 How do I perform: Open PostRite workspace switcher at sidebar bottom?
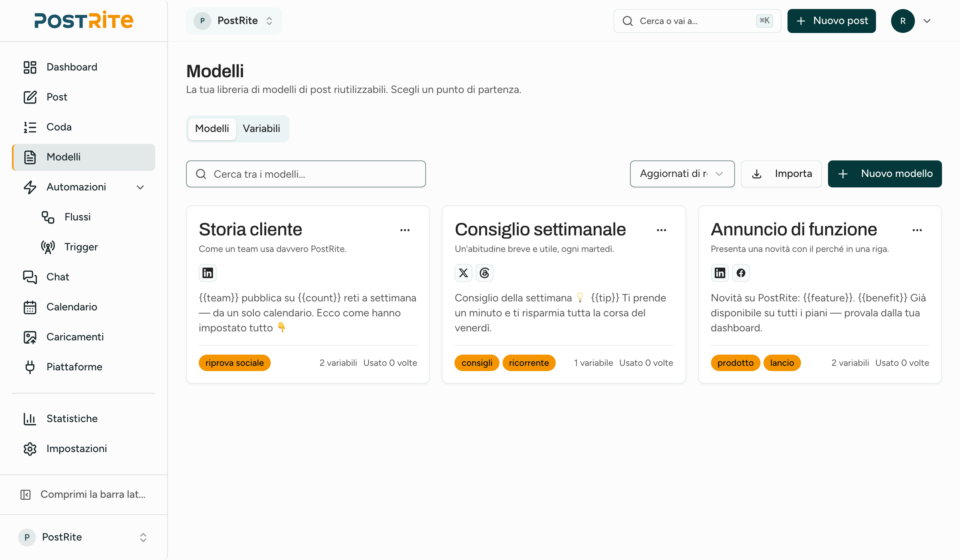click(x=83, y=538)
